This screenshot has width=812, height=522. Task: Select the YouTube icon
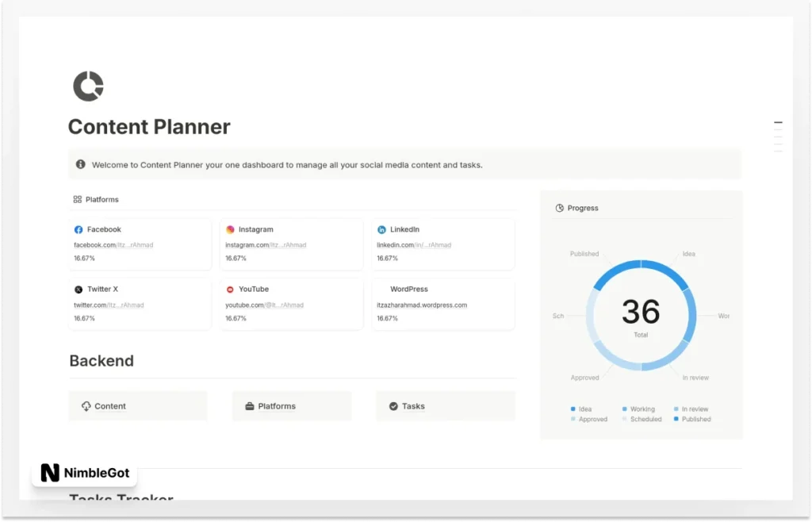coord(231,289)
